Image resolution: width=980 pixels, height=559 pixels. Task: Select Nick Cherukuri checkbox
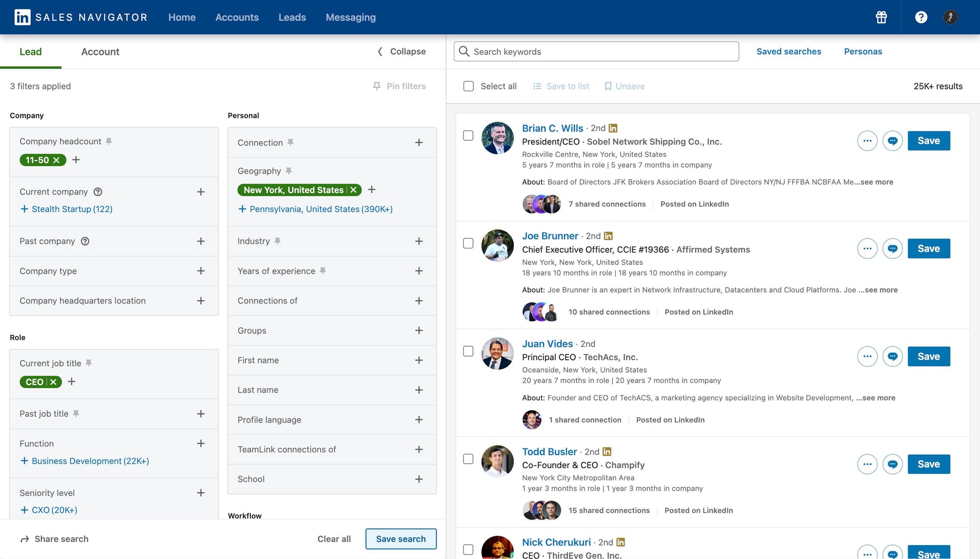click(x=468, y=550)
